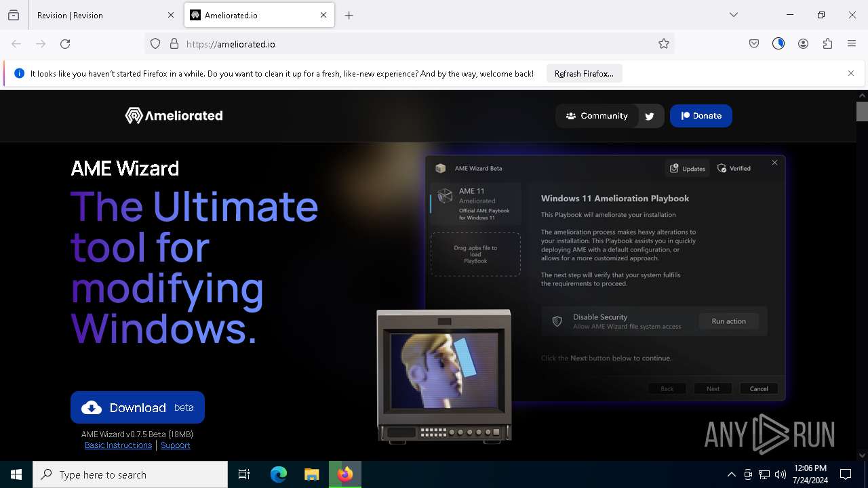Click the Updates button in the wizard preview

(688, 168)
